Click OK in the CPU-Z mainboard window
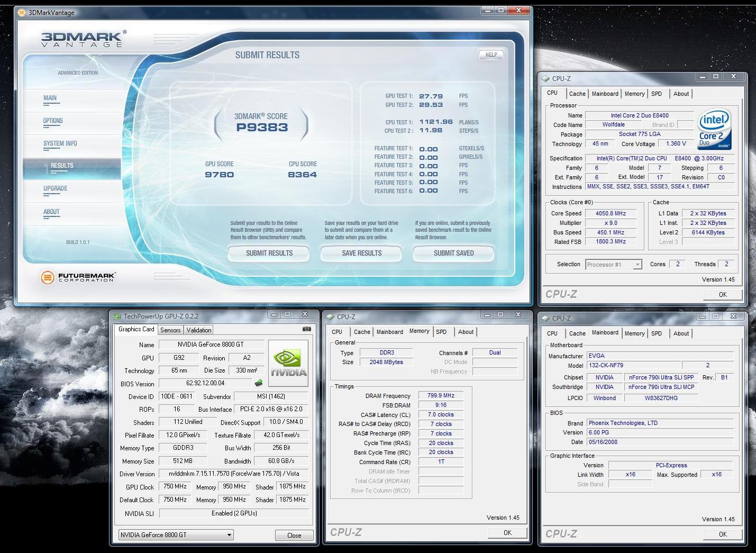Screen dimensions: 756x553 pos(723,534)
